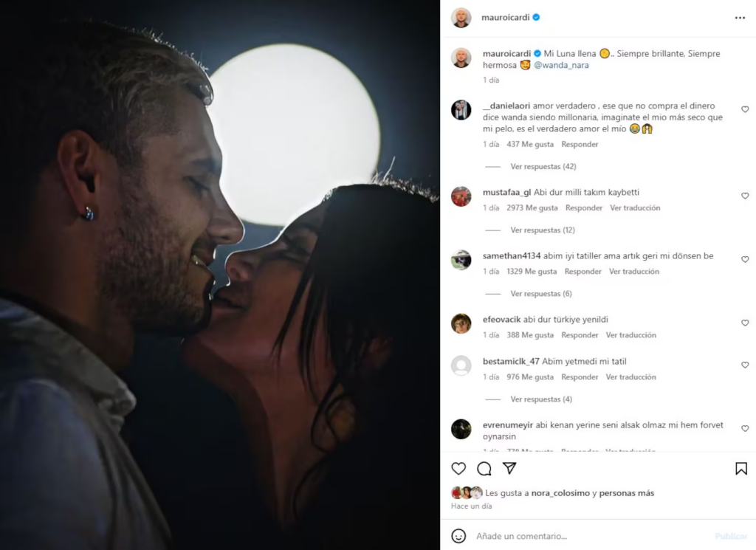Like the _danielaori comment

pos(745,109)
